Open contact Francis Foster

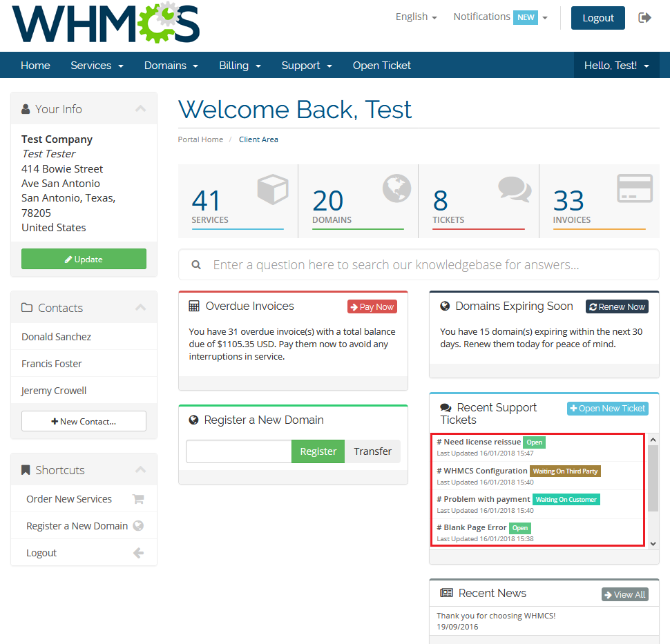pos(84,364)
